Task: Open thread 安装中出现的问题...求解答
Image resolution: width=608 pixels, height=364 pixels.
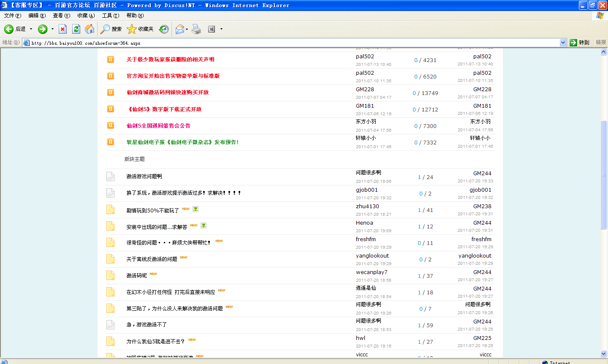Action: 157,227
